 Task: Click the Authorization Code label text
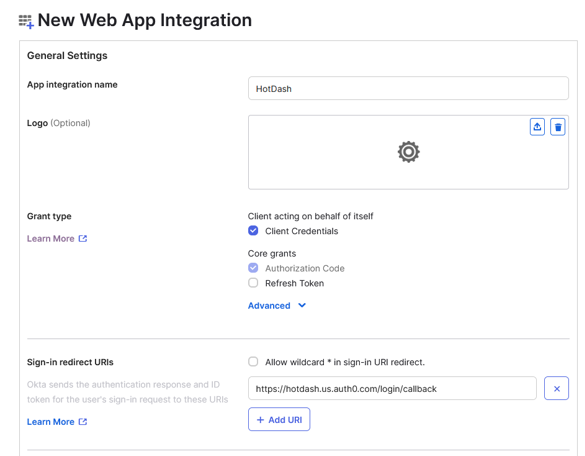(305, 268)
